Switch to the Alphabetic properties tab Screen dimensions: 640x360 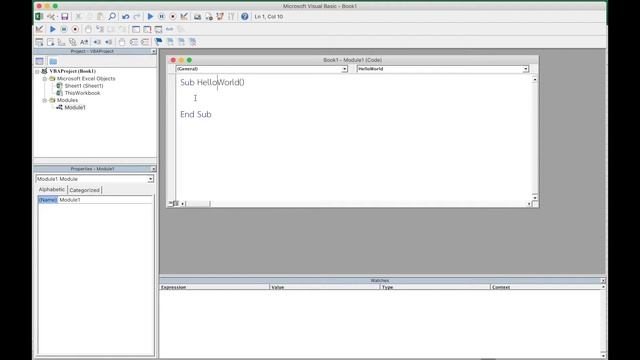(52, 190)
